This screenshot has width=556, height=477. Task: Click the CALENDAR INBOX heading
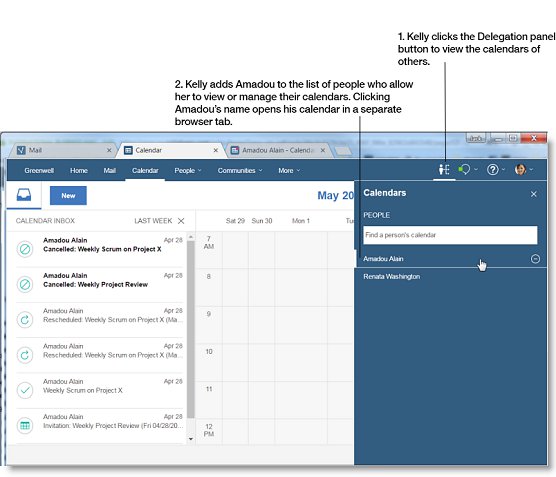[45, 221]
